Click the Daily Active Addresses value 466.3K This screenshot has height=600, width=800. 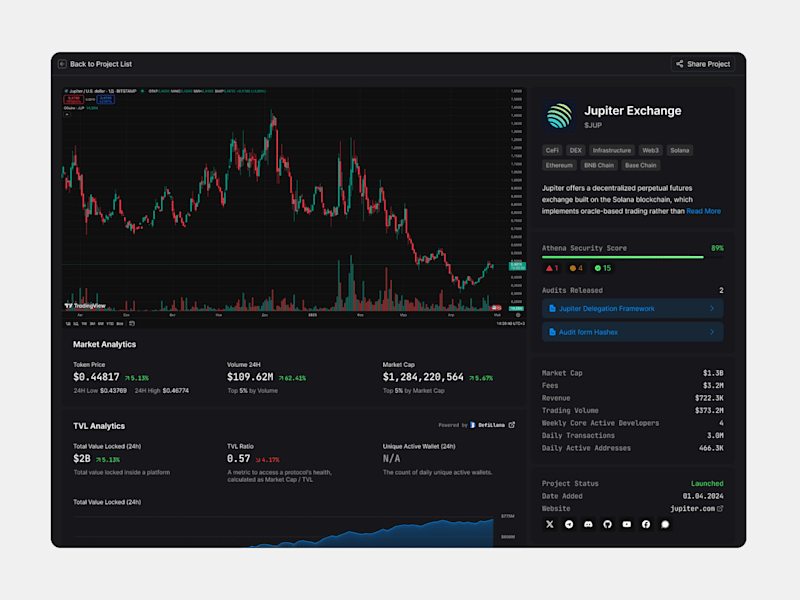tap(711, 448)
